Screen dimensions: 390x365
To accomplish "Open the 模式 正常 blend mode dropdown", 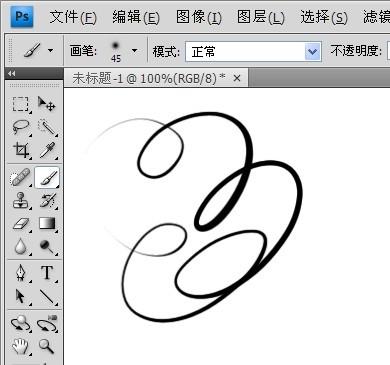I will coord(253,52).
